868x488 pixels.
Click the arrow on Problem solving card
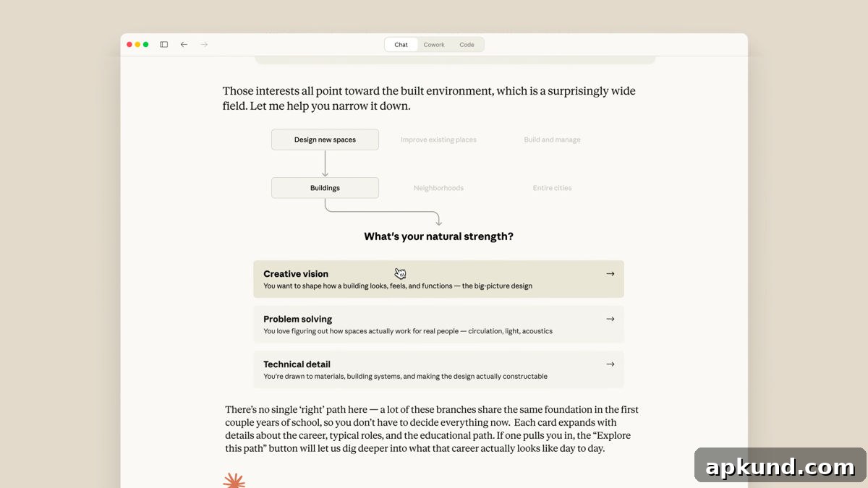pos(610,319)
